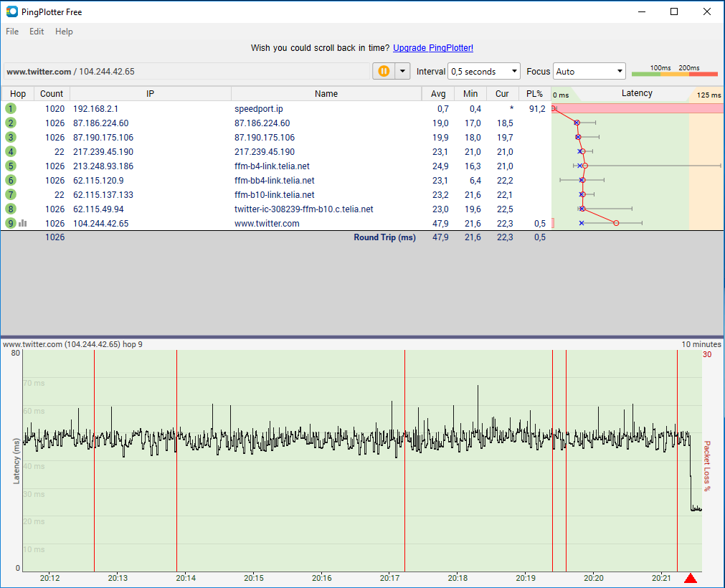Click hop 4 green circle icon
The width and height of the screenshot is (725, 588).
[x=11, y=151]
